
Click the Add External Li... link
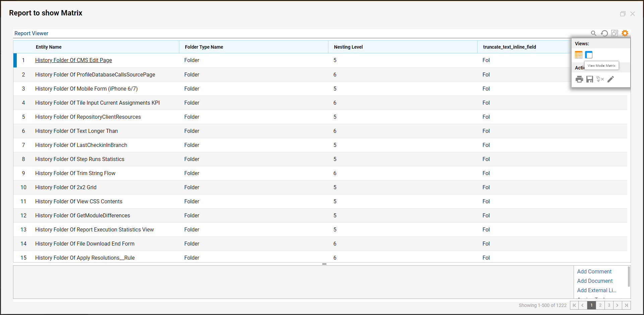click(596, 290)
